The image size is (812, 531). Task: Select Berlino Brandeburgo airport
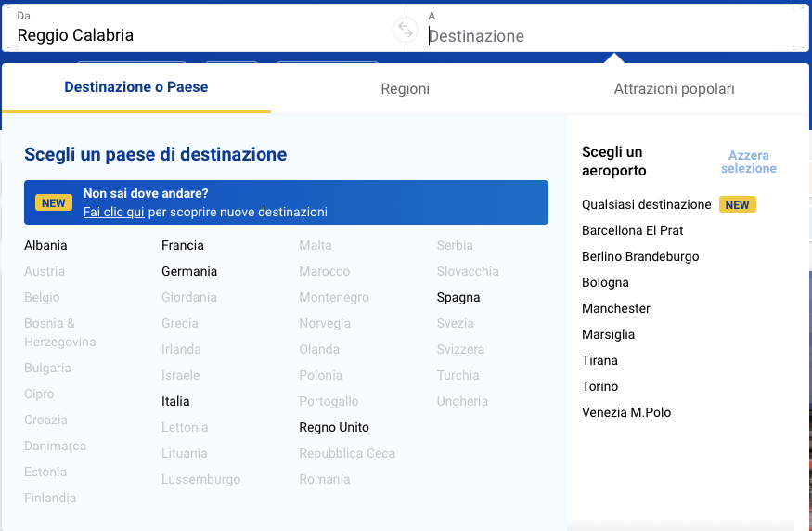[x=640, y=256]
